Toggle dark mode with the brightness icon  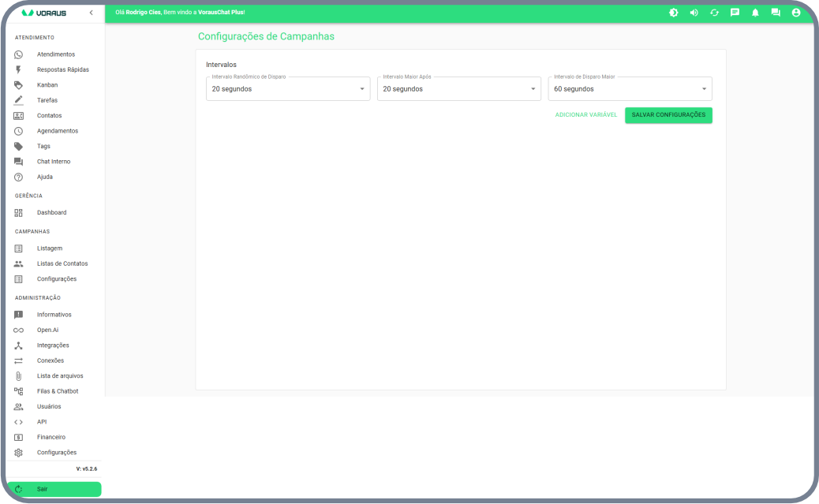click(x=674, y=13)
